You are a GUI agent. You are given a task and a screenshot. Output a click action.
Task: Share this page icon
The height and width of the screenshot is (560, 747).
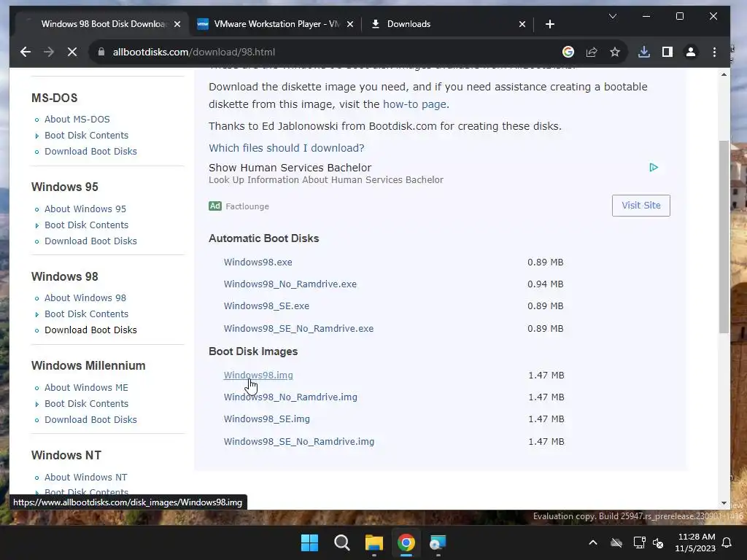(x=592, y=52)
